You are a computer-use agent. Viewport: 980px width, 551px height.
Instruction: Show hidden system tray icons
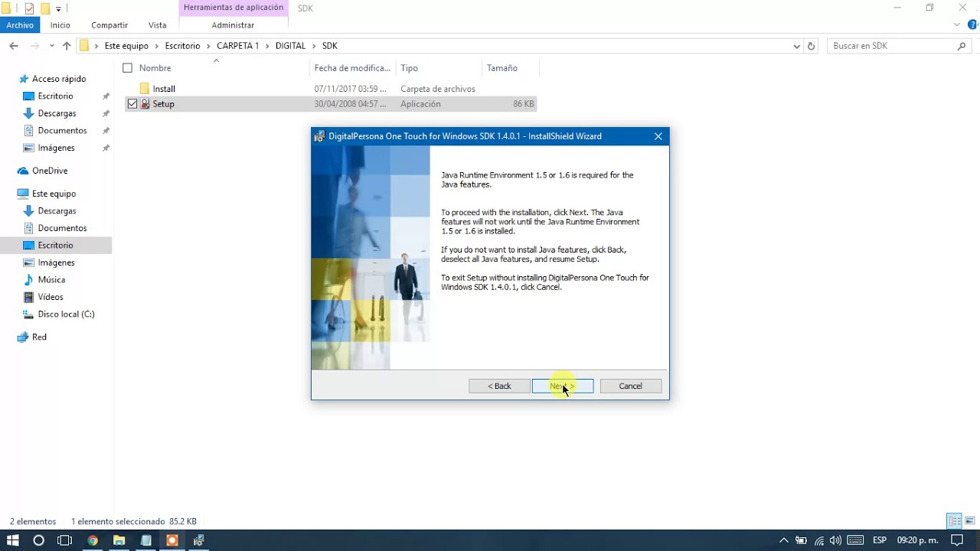[x=783, y=540]
